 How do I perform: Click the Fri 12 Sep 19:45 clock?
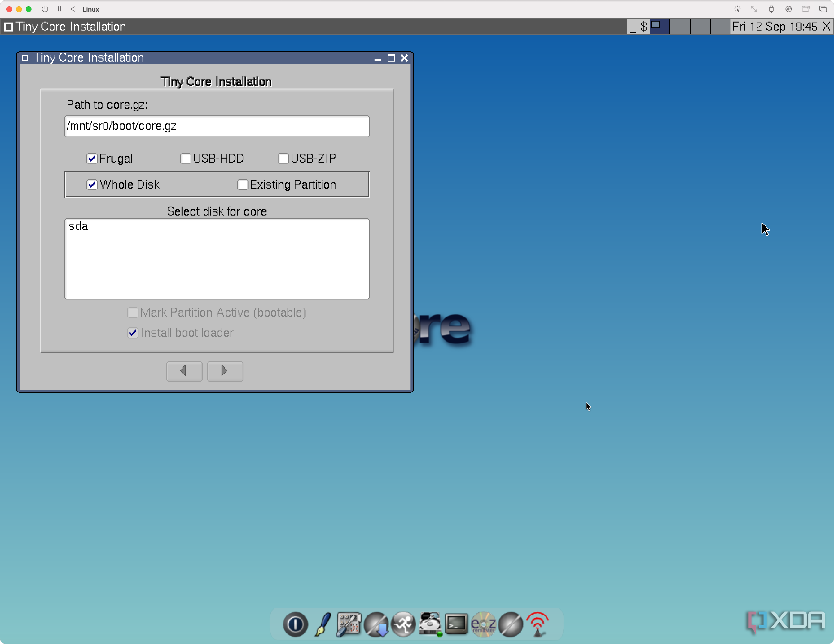(x=774, y=26)
